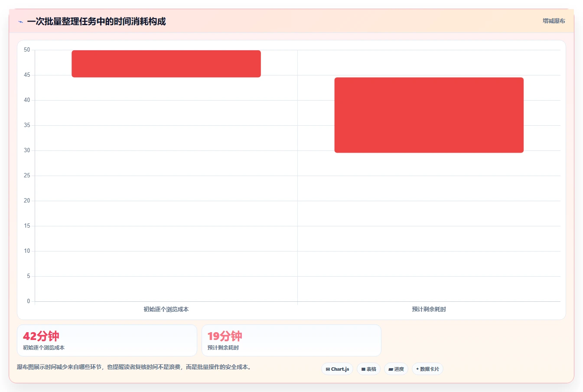Open the 19分钟 data card
The height and width of the screenshot is (392, 583).
click(291, 340)
